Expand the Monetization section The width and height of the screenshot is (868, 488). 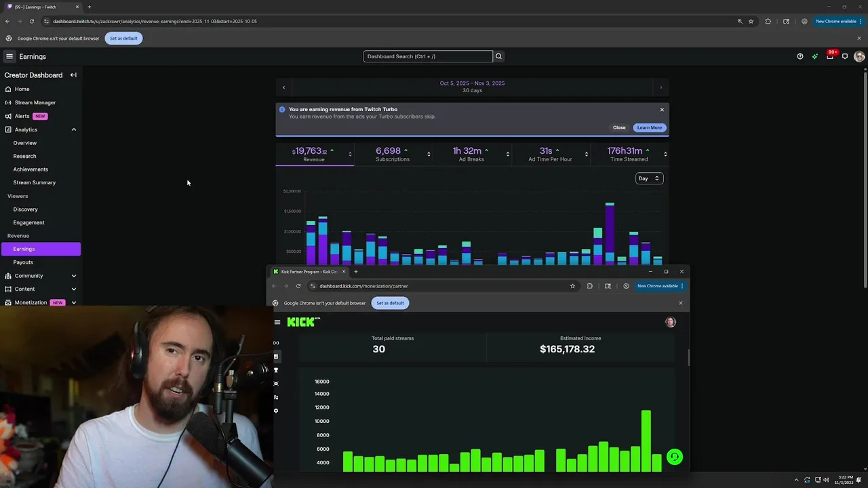pos(74,302)
